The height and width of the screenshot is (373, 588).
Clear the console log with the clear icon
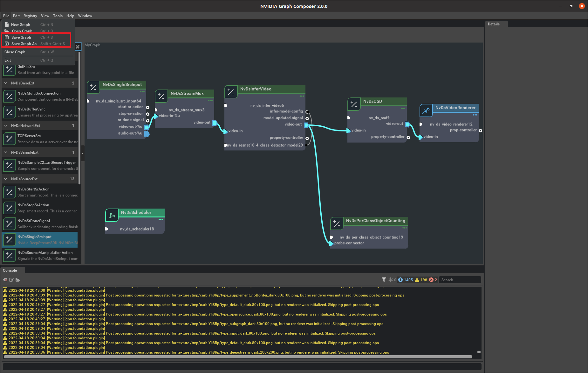coord(5,280)
